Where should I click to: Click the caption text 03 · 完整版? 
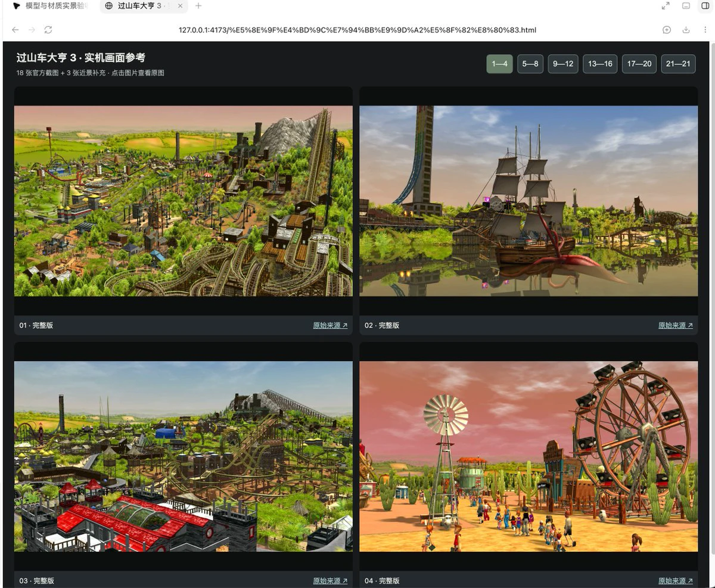pos(36,581)
